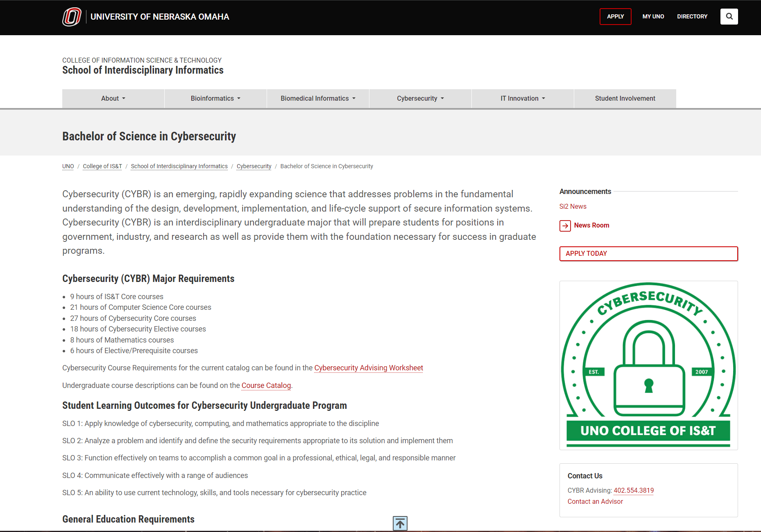
Task: Click University of Nebraska Omaha title
Action: click(160, 17)
